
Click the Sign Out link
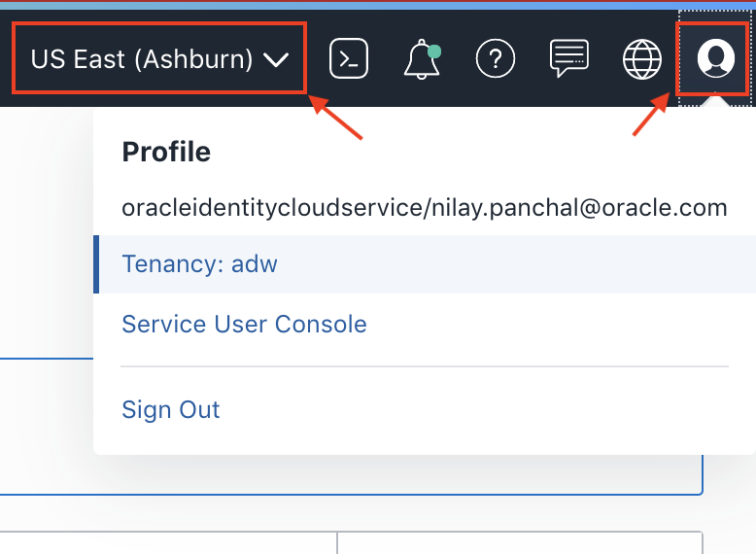(171, 409)
